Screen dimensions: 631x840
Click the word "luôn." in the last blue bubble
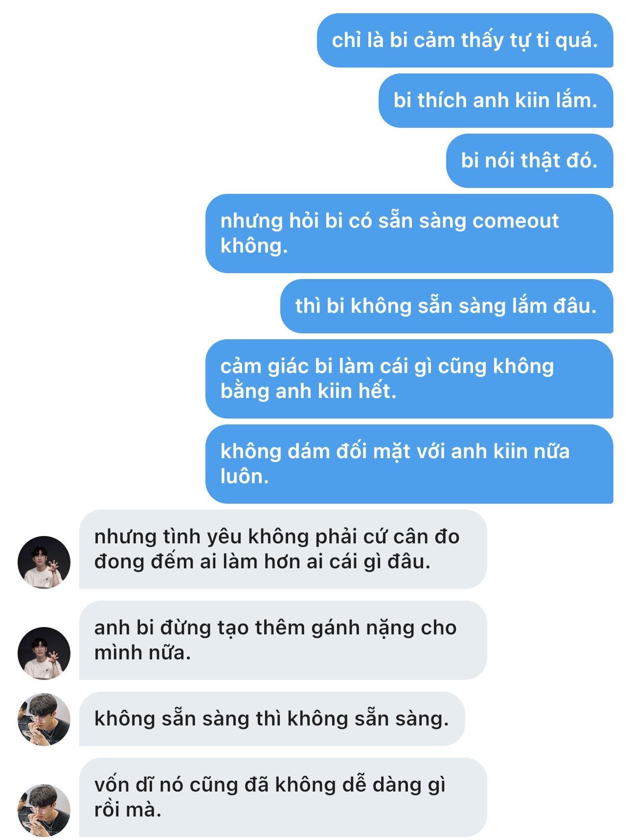(x=245, y=476)
